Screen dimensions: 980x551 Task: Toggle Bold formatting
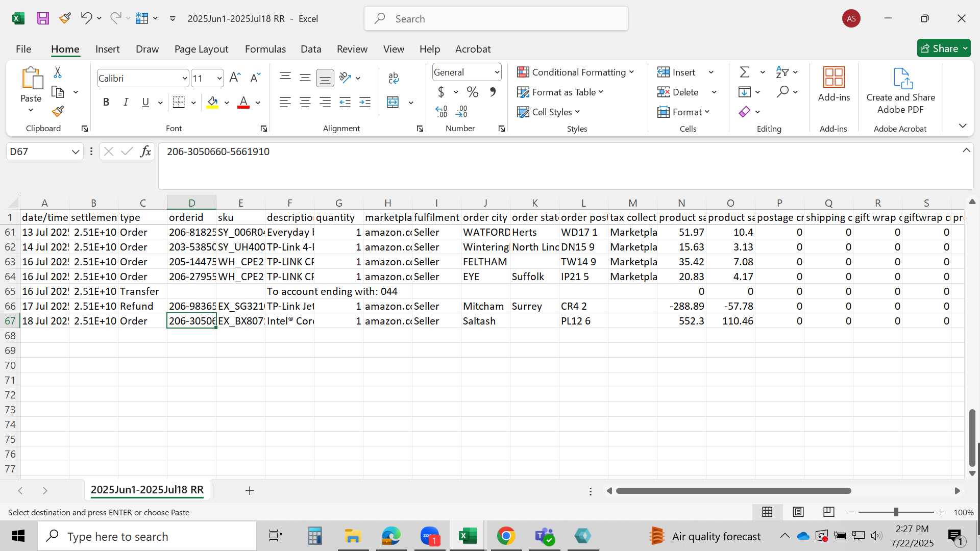(106, 103)
